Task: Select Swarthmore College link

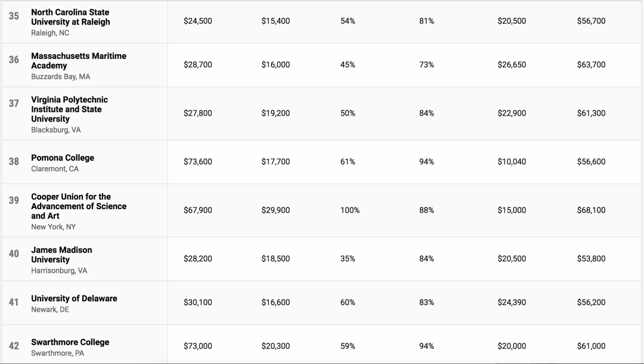Action: pyautogui.click(x=70, y=342)
